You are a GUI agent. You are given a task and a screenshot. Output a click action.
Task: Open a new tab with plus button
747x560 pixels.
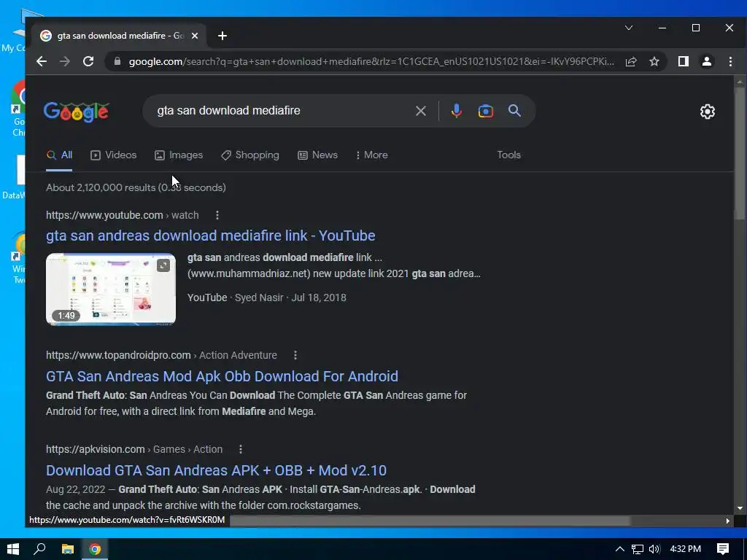pyautogui.click(x=222, y=36)
